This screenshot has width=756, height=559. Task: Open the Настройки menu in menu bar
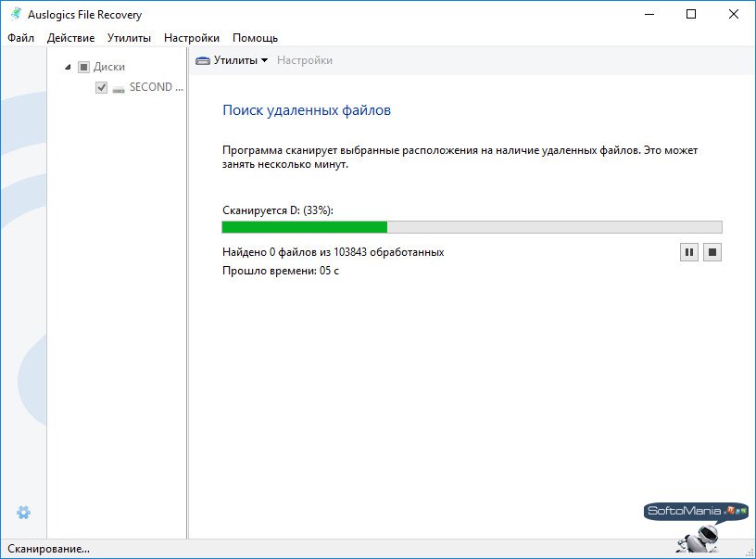(191, 38)
